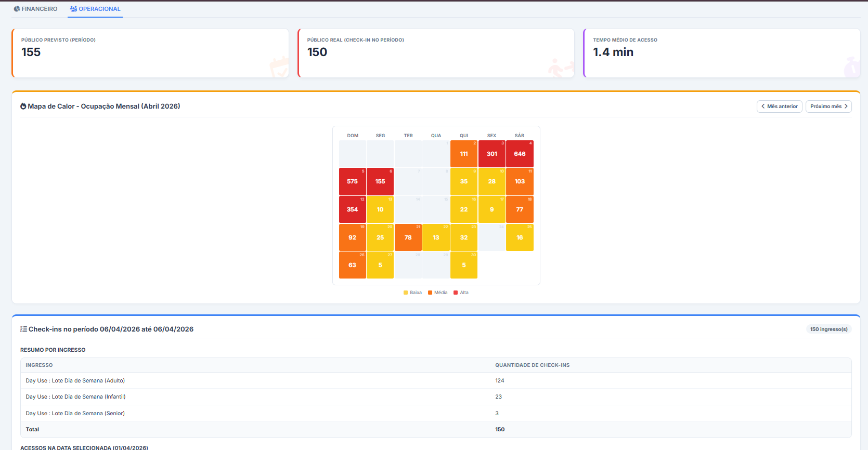Click faded calendar icon in Público Previsto card
868x450 pixels.
[x=278, y=68]
